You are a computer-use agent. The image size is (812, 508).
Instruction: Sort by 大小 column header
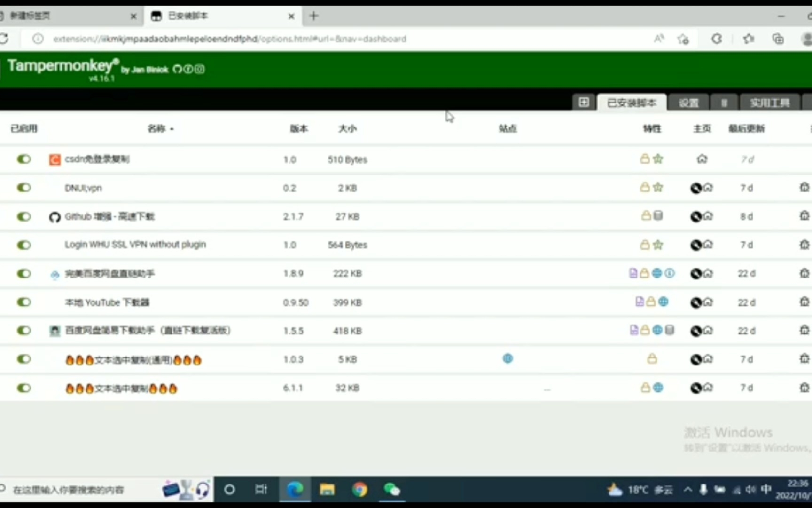(348, 128)
